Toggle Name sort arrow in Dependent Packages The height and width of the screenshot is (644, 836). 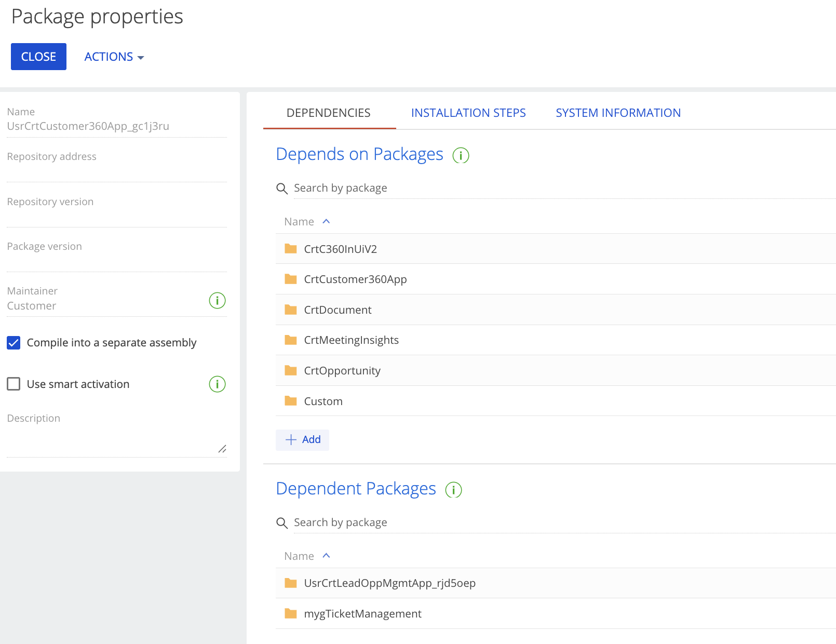(x=326, y=556)
